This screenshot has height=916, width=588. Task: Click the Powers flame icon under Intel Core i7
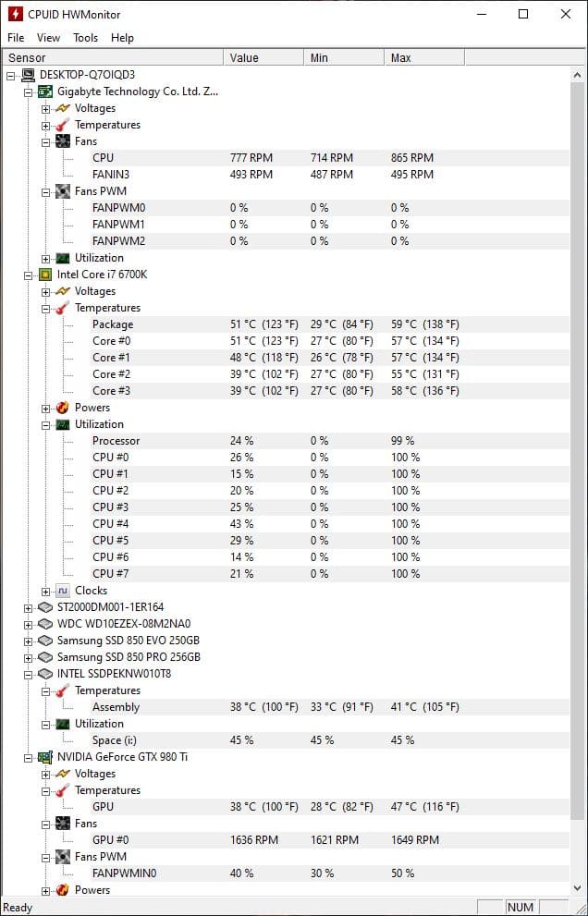click(63, 408)
